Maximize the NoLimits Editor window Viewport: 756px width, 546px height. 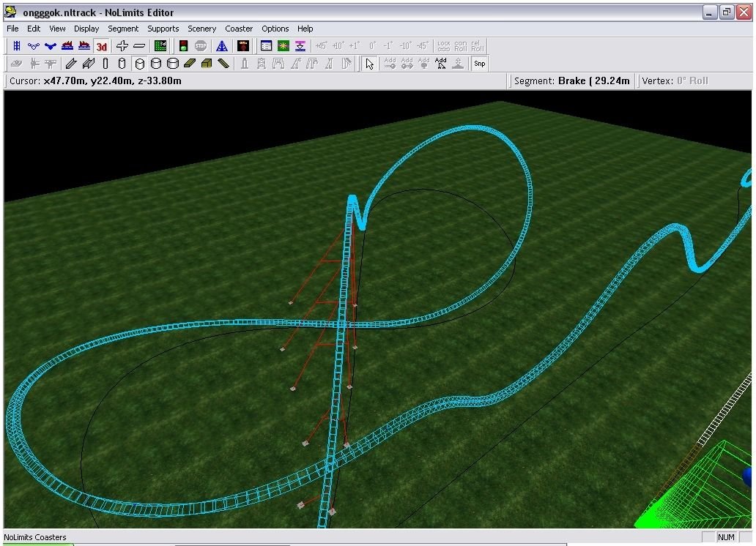tap(726, 12)
